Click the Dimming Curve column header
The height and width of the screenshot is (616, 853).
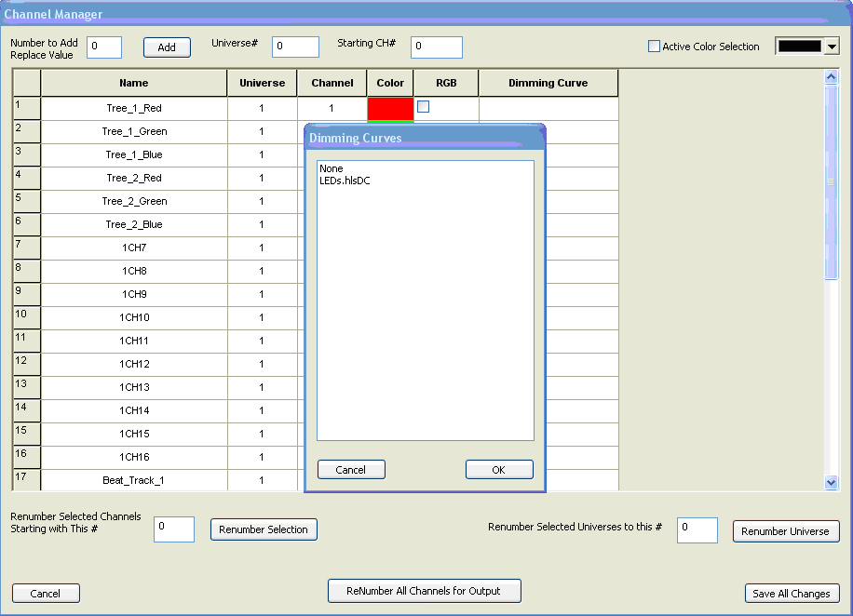(548, 83)
